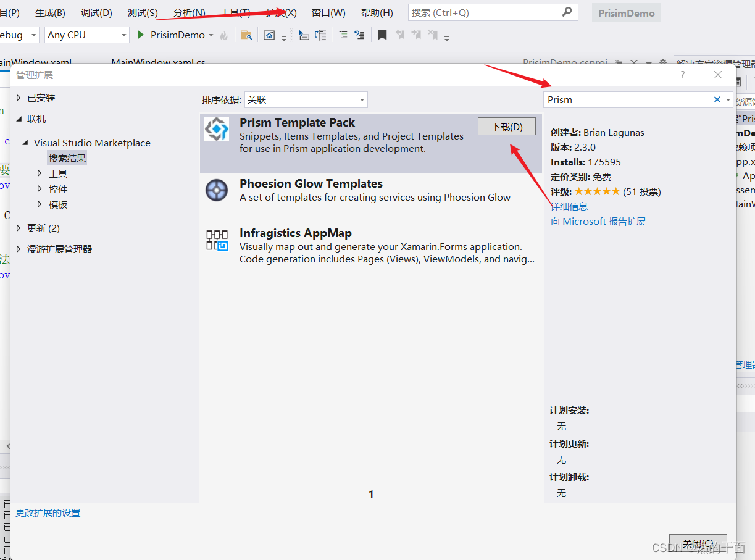Open the 排序依据 sort combo box
755x560 pixels.
pos(306,99)
